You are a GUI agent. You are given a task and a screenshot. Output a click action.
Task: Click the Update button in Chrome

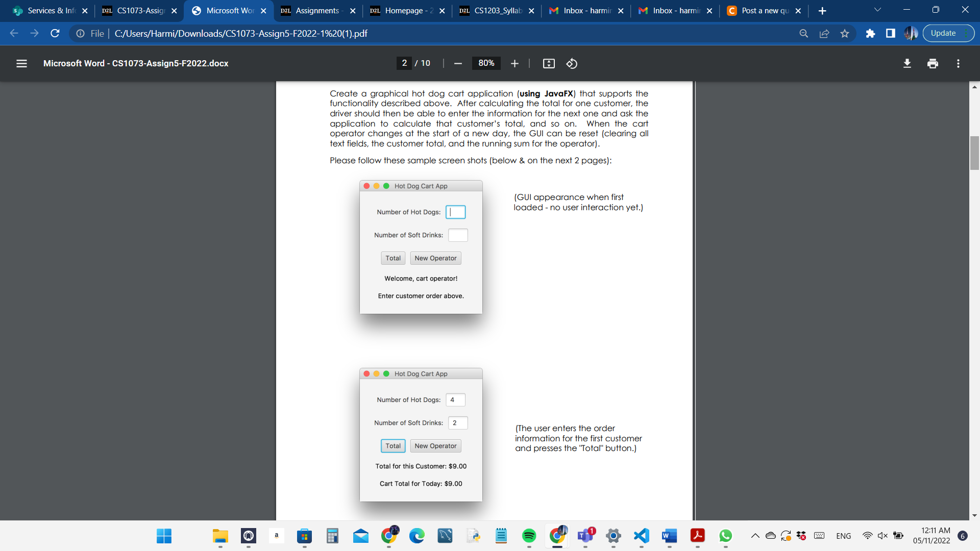pyautogui.click(x=943, y=33)
